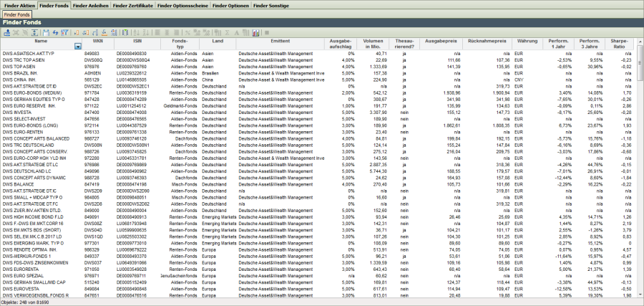
Task: Click the bar chart icon in toolbar
Action: pyautogui.click(x=255, y=33)
